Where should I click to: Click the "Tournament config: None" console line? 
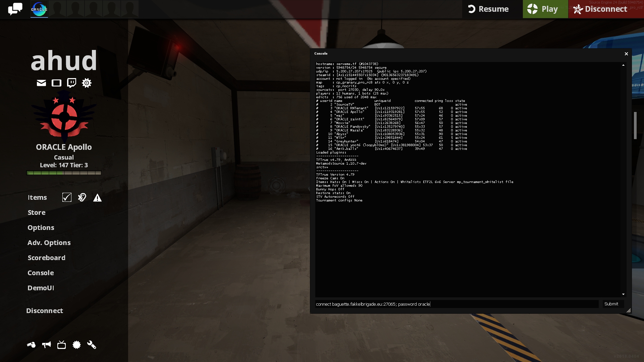pos(339,200)
